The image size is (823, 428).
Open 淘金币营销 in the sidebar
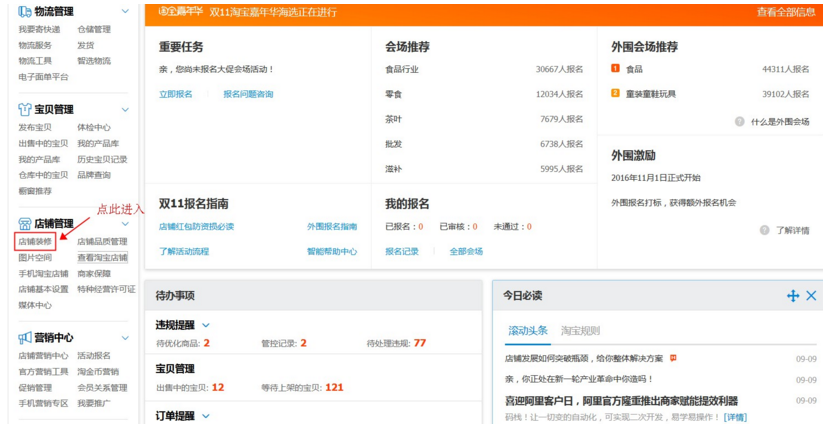[98, 371]
